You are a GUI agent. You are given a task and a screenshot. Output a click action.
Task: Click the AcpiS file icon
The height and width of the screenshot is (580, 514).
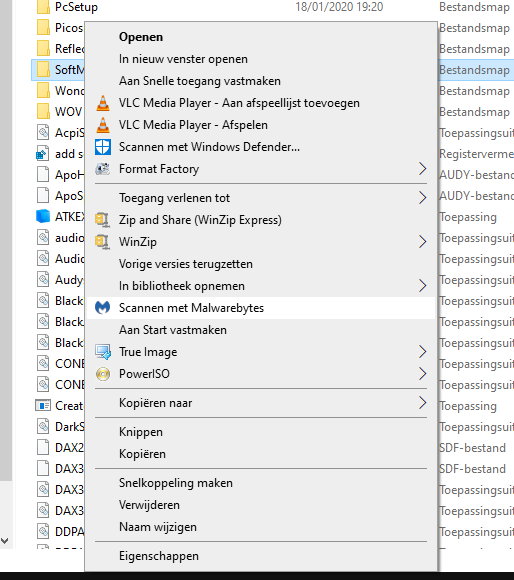(43, 132)
